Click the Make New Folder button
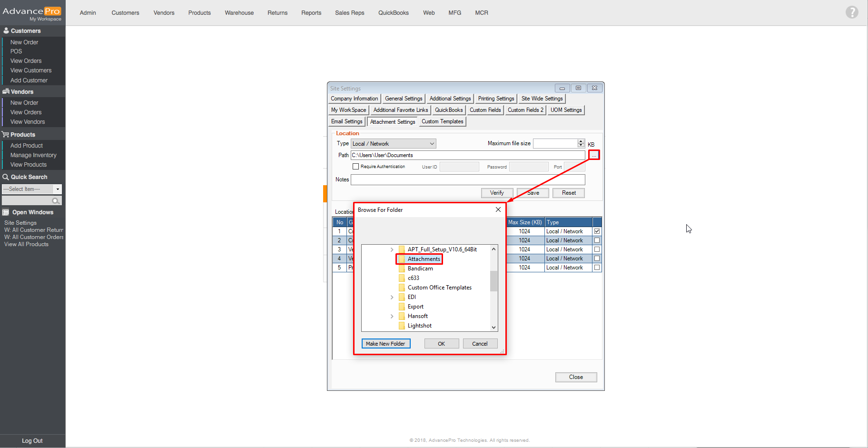Image resolution: width=868 pixels, height=448 pixels. pyautogui.click(x=385, y=344)
